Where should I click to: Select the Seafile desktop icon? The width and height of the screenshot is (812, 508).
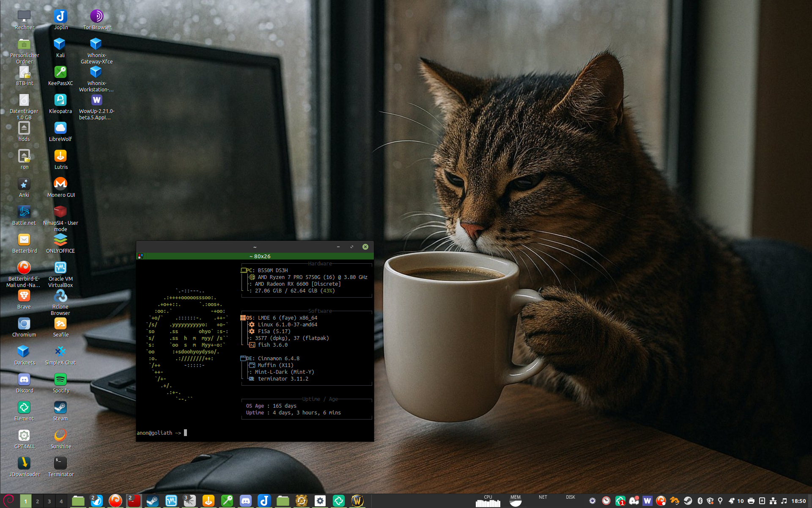tap(60, 327)
